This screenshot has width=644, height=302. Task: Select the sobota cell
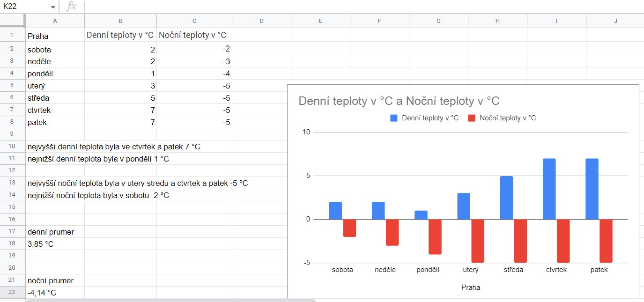coord(55,49)
